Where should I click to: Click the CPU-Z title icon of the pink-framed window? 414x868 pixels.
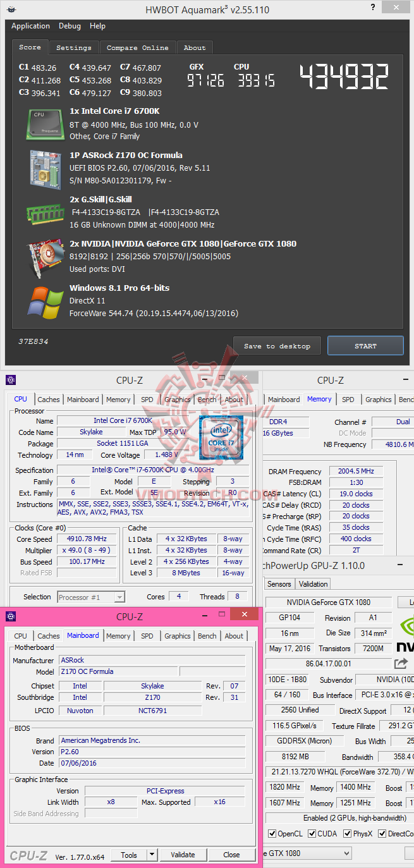11,616
